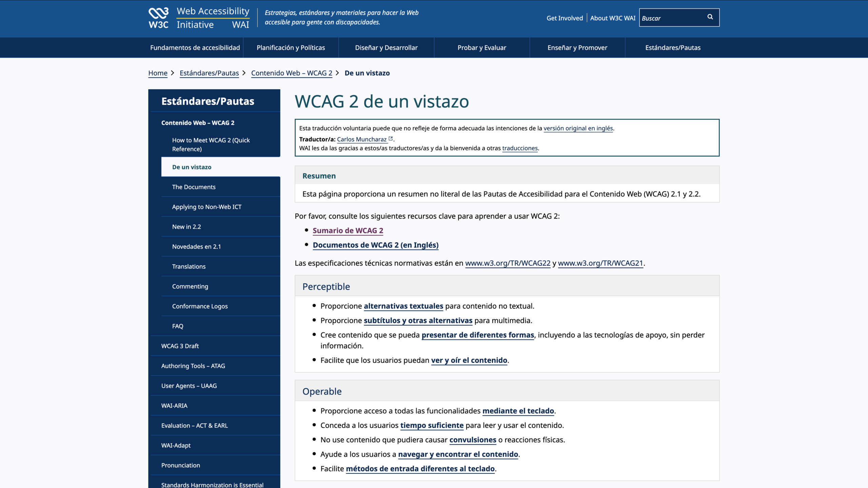Open User Agents – UAAG item

coord(215,386)
